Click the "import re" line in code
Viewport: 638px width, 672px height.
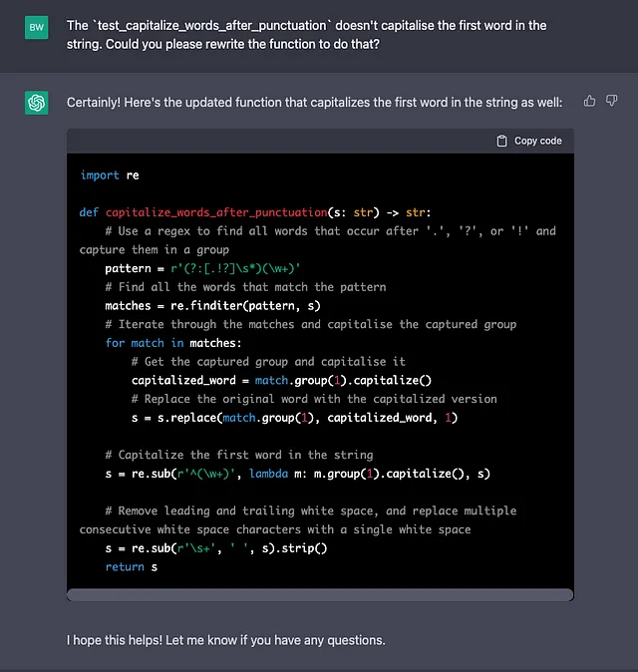coord(110,175)
